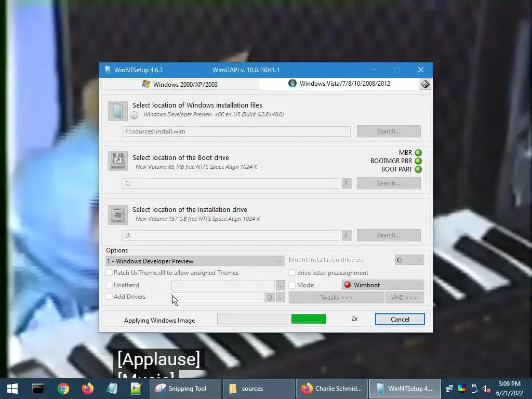This screenshot has width=532, height=399.
Task: Switch to Charlie Schmid... Firefox window
Action: [x=332, y=389]
